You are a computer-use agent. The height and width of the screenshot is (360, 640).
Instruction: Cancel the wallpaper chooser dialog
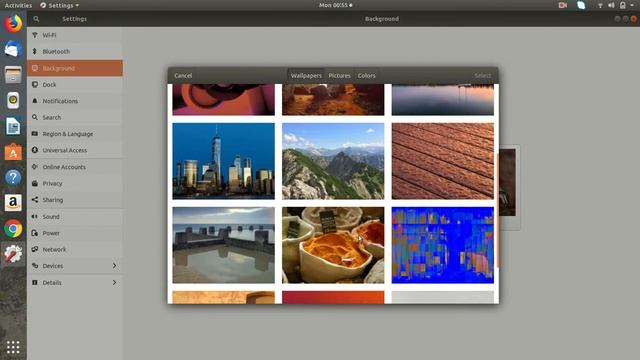[x=183, y=76]
